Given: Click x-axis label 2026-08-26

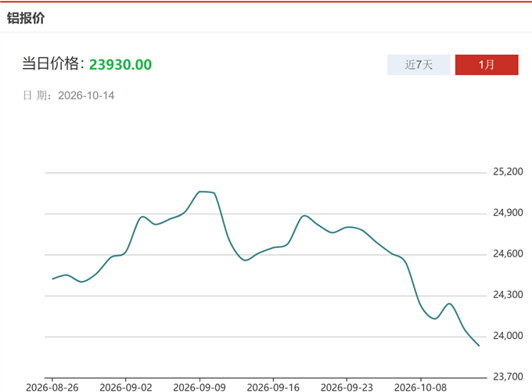Looking at the screenshot, I should click(52, 387).
